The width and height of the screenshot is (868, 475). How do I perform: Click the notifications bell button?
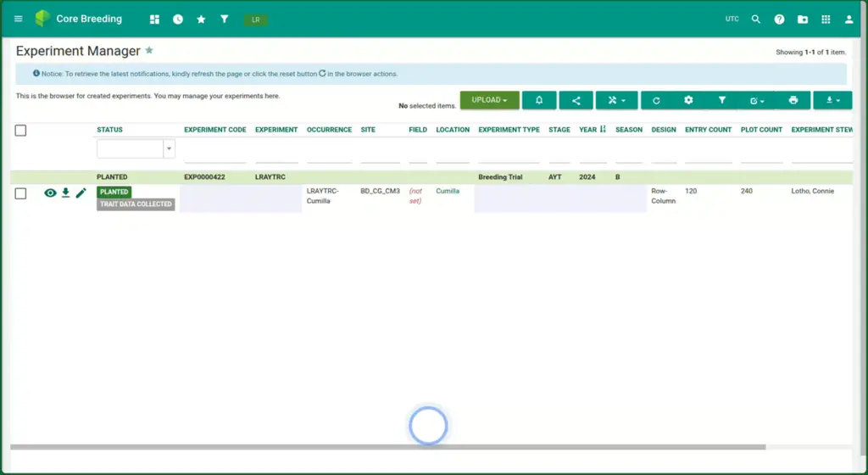pyautogui.click(x=539, y=100)
